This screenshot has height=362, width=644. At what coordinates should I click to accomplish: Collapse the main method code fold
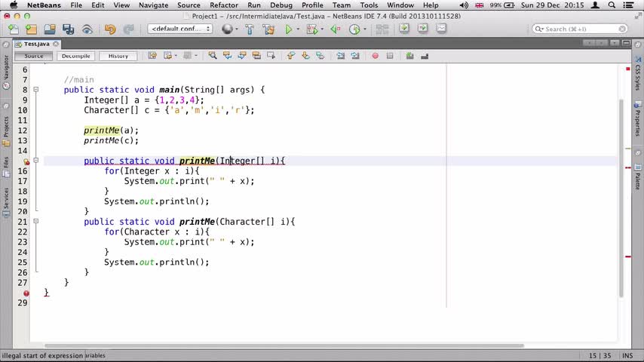click(36, 89)
